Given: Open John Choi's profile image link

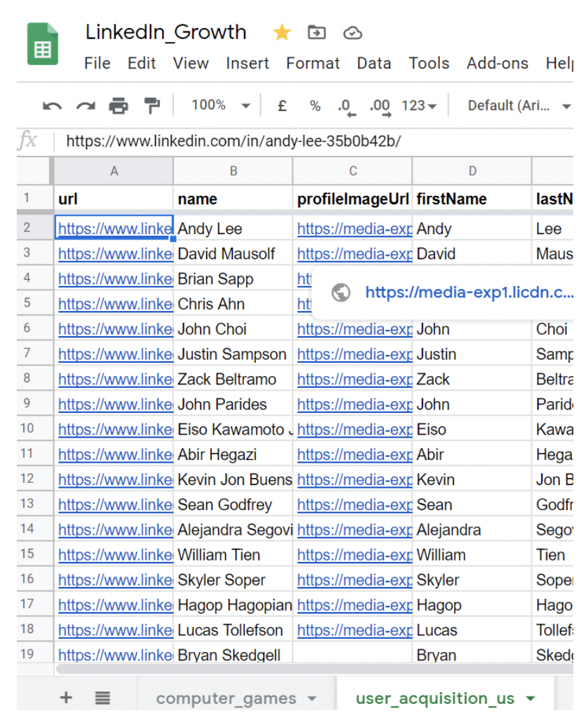Looking at the screenshot, I should click(354, 328).
